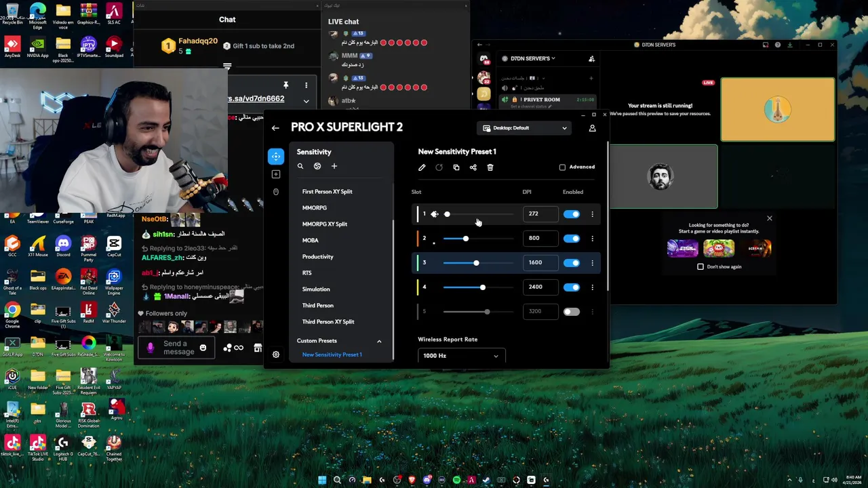Open Spotify from the taskbar
This screenshot has width=868, height=488.
coord(456,480)
